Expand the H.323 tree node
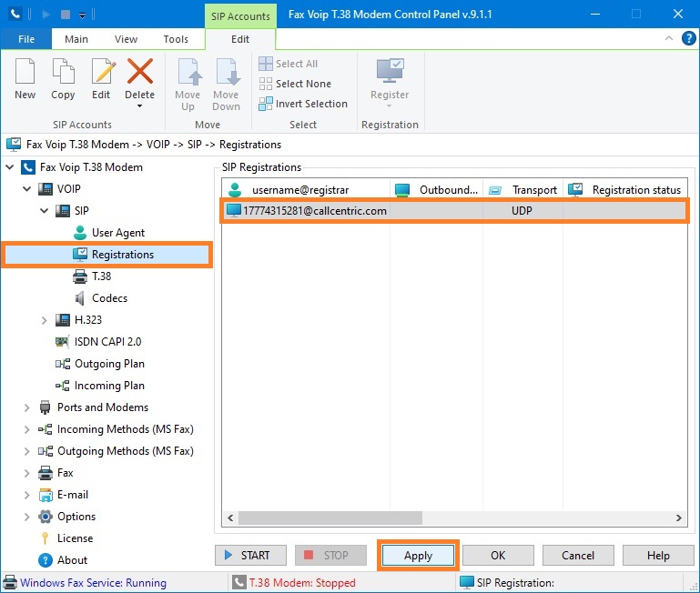 point(45,320)
